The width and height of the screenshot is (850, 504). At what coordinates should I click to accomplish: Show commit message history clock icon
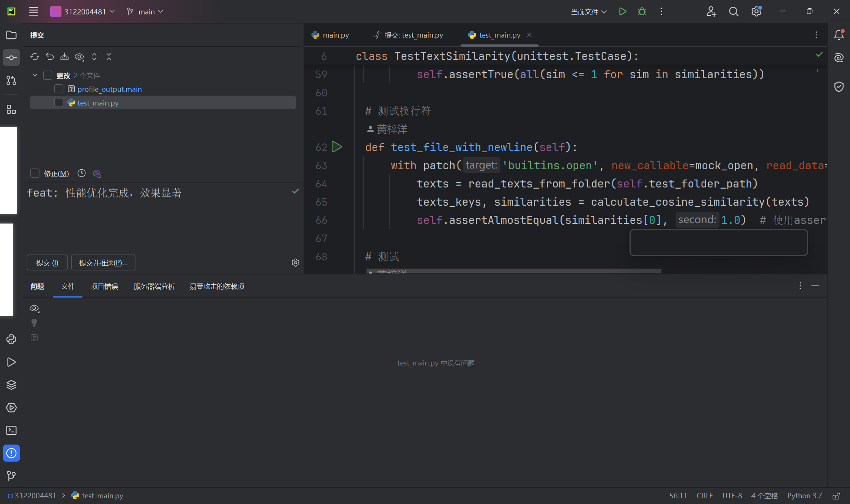[x=82, y=173]
